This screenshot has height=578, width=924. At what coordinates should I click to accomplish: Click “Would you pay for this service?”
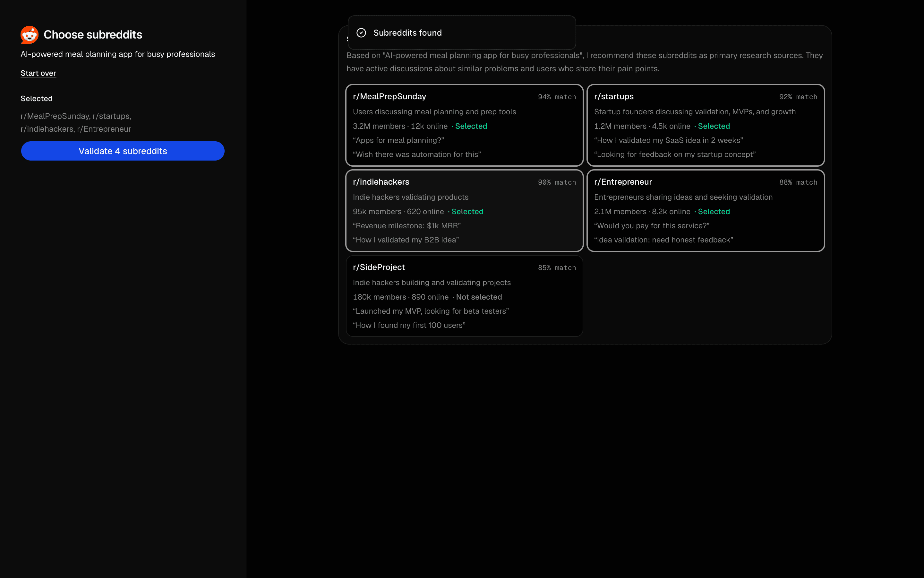(x=651, y=226)
